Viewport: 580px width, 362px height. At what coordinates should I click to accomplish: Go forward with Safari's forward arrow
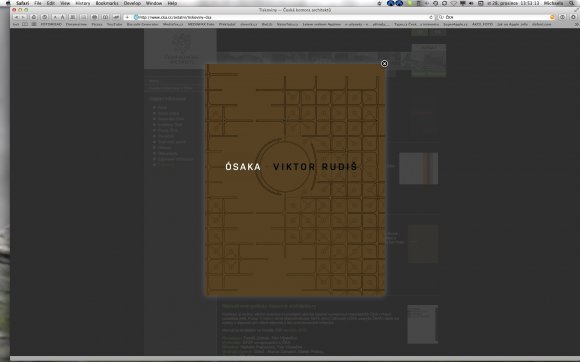pos(23,17)
